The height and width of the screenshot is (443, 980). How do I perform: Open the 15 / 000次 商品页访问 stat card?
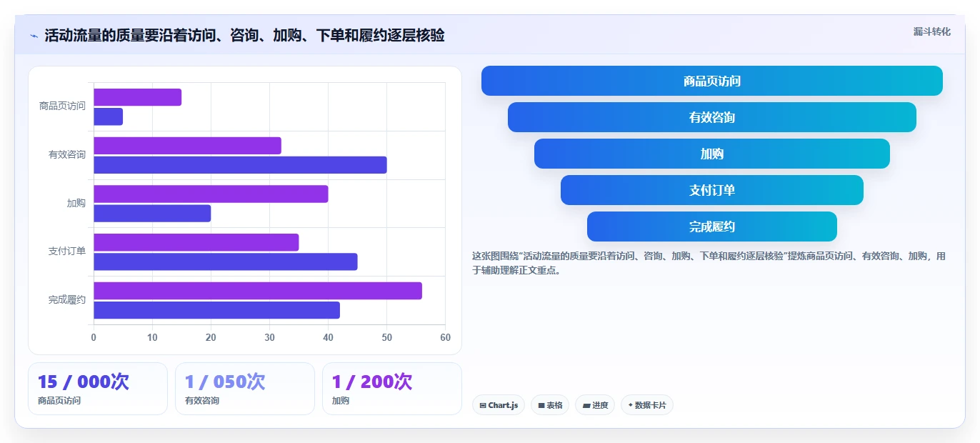(x=98, y=389)
